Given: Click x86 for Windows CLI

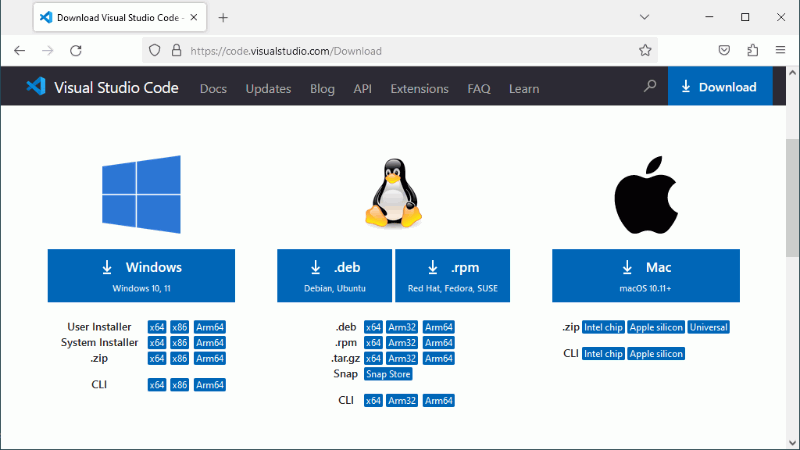Looking at the screenshot, I should pos(180,385).
